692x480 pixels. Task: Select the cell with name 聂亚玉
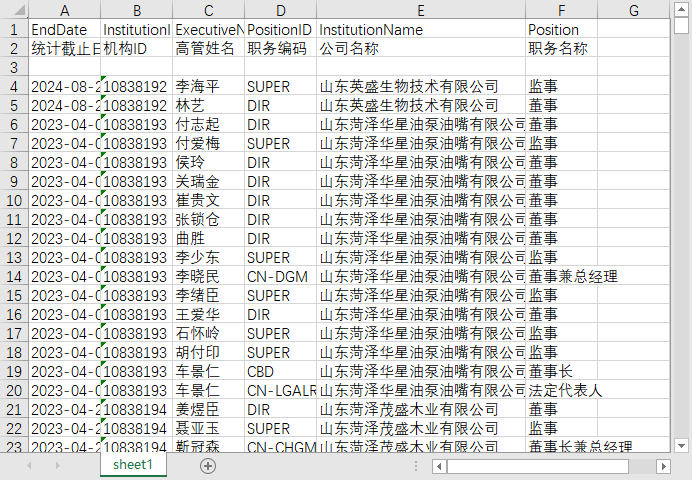coord(208,428)
